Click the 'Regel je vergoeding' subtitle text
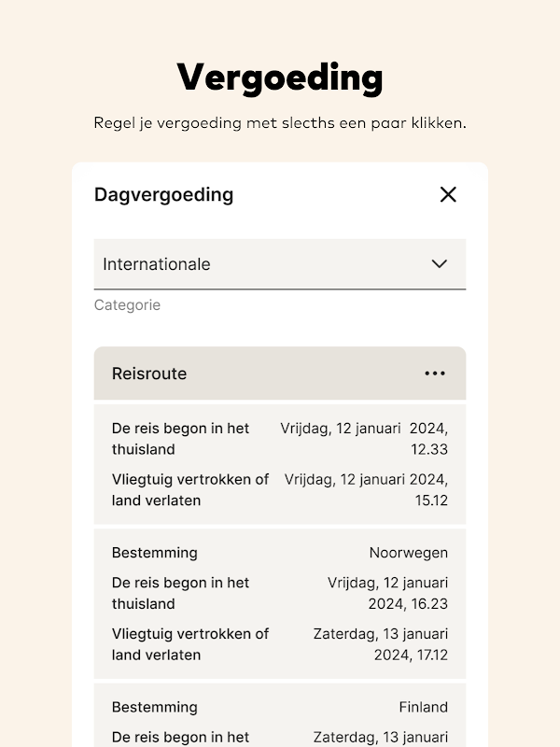The height and width of the screenshot is (747, 560). [x=280, y=123]
